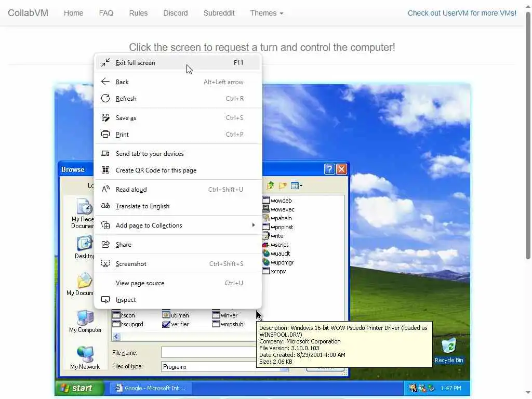Select My Documents in the Browse sidebar
Image resolution: width=532 pixels, height=399 pixels.
[80, 284]
